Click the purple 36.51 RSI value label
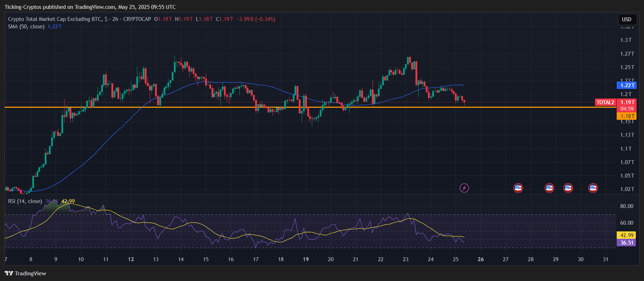 click(627, 243)
